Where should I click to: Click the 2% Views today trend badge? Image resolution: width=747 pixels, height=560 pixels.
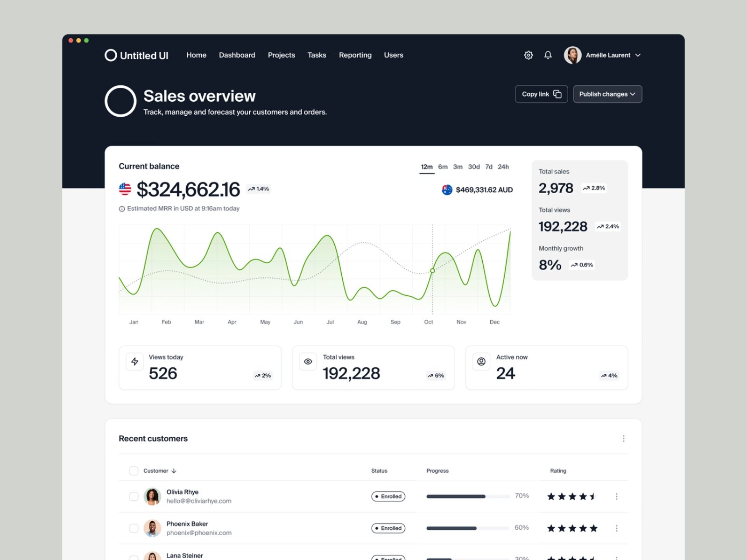[x=263, y=376]
